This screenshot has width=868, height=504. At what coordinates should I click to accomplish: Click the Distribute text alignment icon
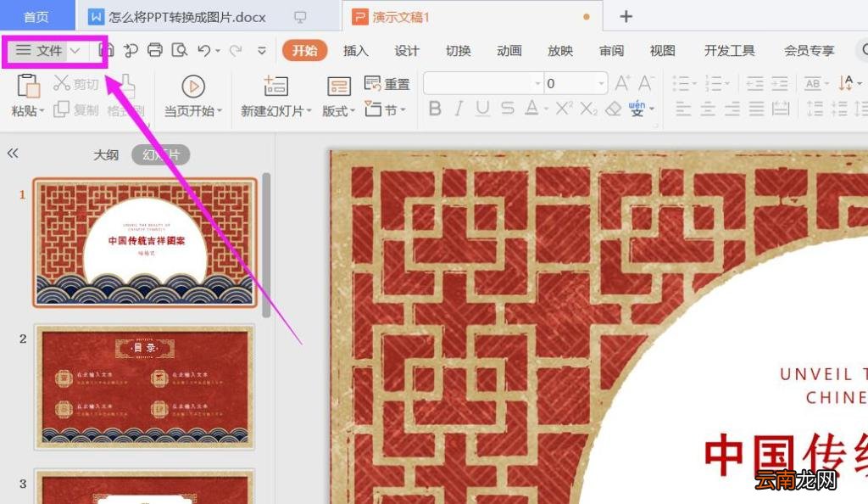coord(781,109)
